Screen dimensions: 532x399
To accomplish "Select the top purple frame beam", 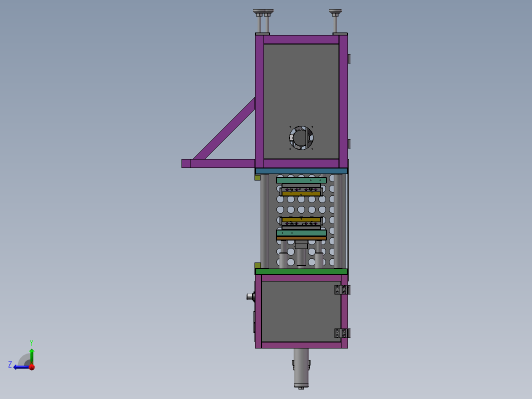I will tap(301, 39).
